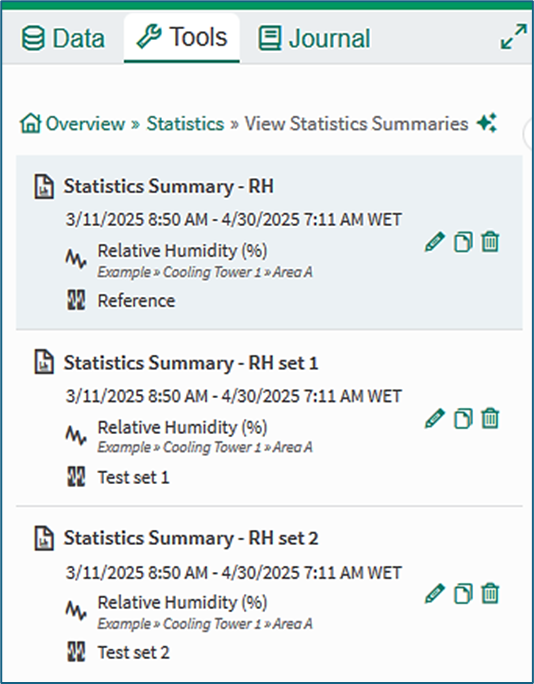
Task: Click the Reference condition in first summary
Action: click(x=136, y=301)
